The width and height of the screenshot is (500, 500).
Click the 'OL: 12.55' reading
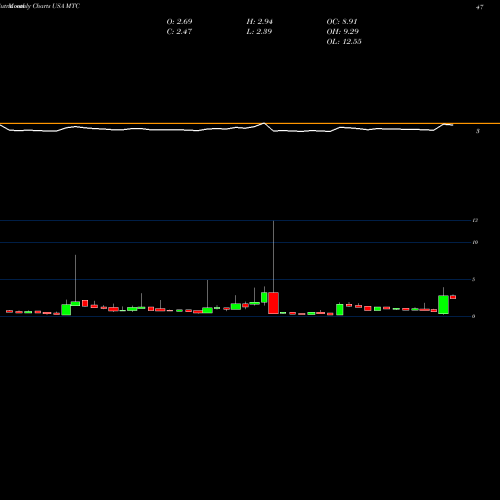coord(344,42)
